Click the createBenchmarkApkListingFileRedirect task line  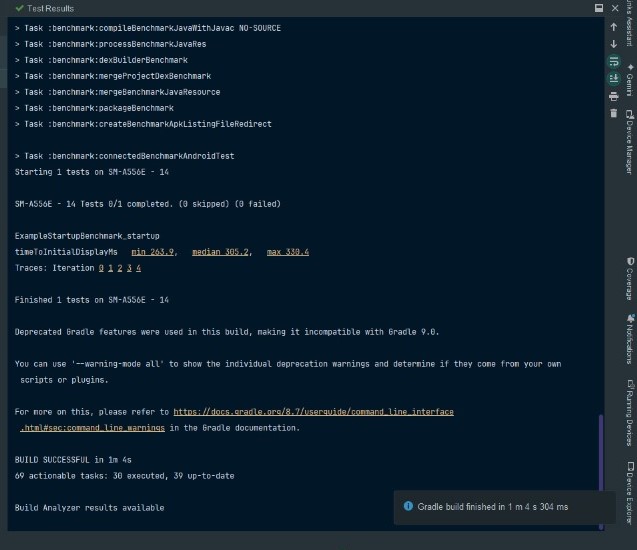point(143,124)
